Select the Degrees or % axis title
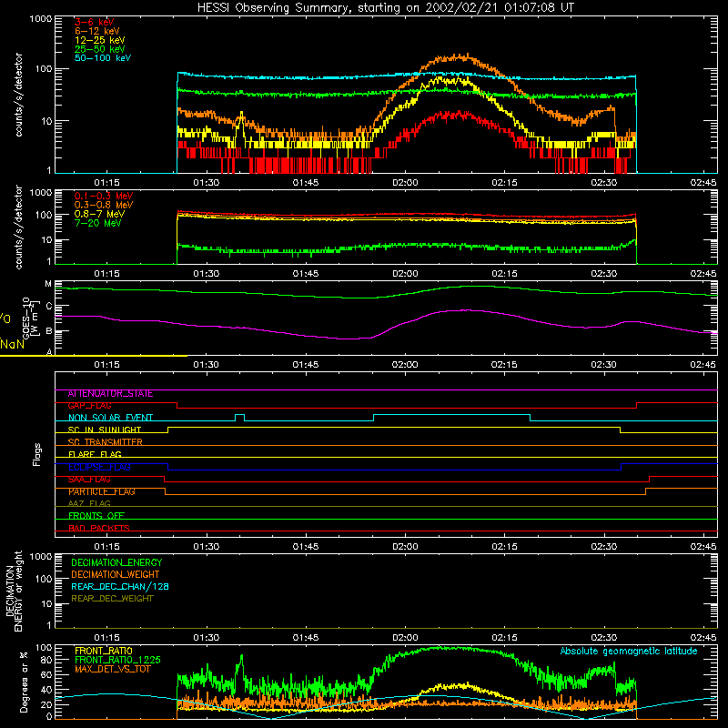The width and height of the screenshot is (728, 728). pyautogui.click(x=24, y=682)
